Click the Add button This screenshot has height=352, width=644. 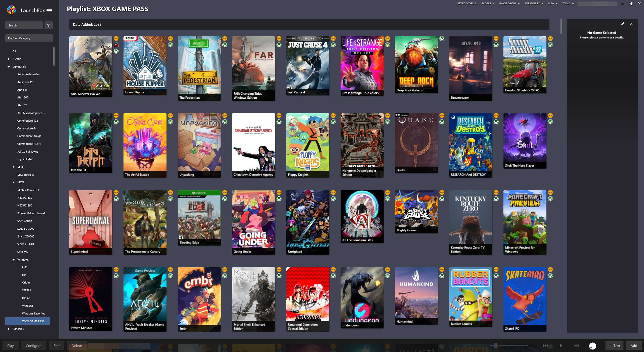(x=634, y=346)
